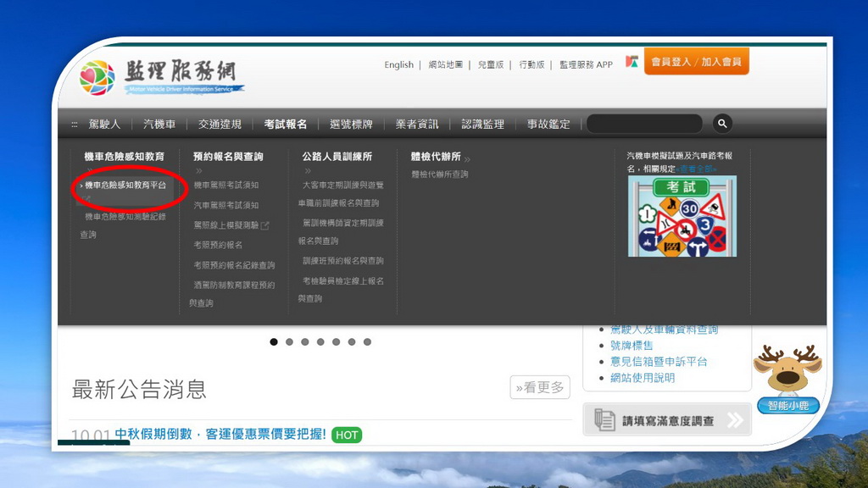Click the document icon on satisfaction survey banner
Viewport: 868px width, 488px height.
pos(604,419)
